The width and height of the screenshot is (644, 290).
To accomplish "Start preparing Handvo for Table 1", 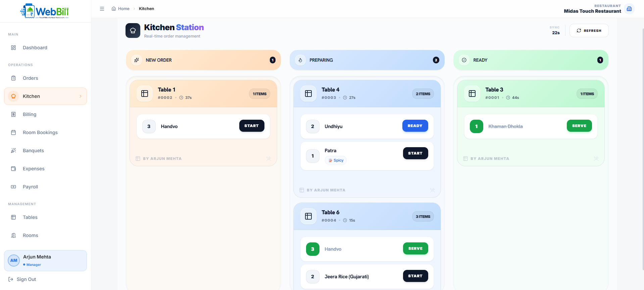I will pyautogui.click(x=252, y=126).
